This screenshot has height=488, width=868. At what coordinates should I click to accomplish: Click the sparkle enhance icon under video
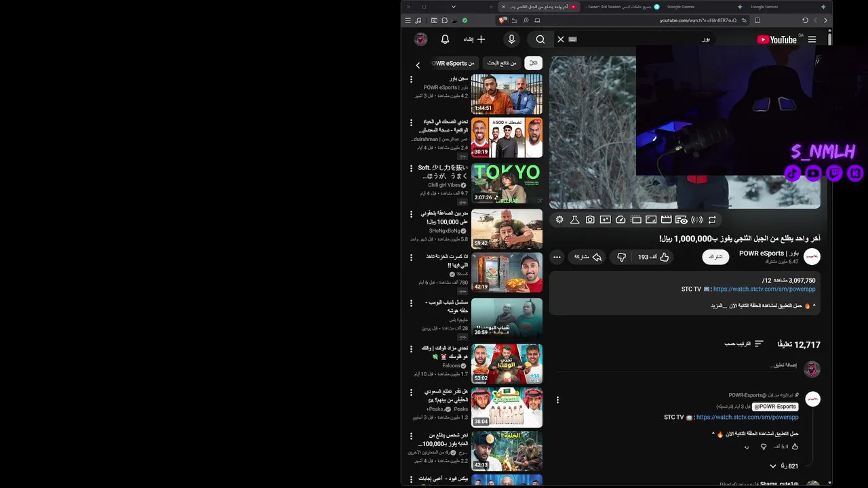pyautogui.click(x=605, y=220)
